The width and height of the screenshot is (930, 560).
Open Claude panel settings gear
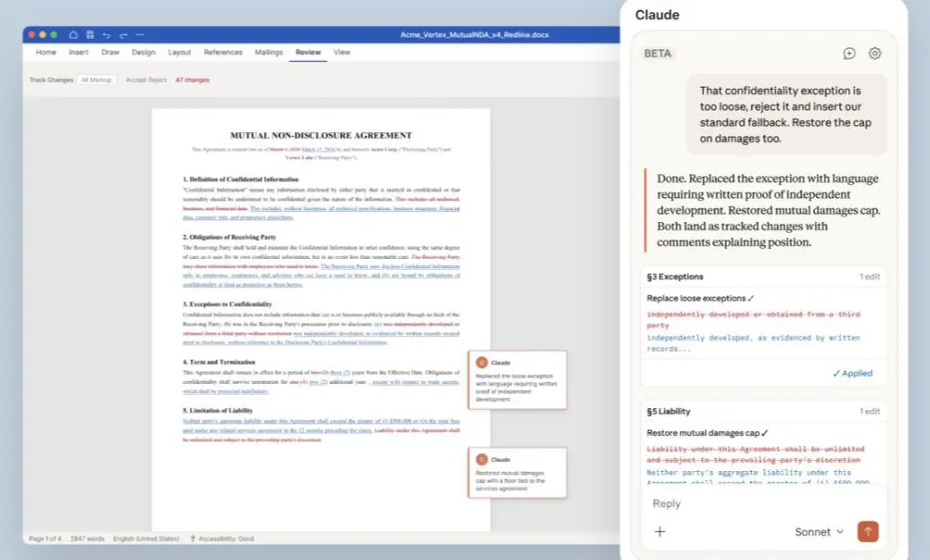[x=874, y=53]
